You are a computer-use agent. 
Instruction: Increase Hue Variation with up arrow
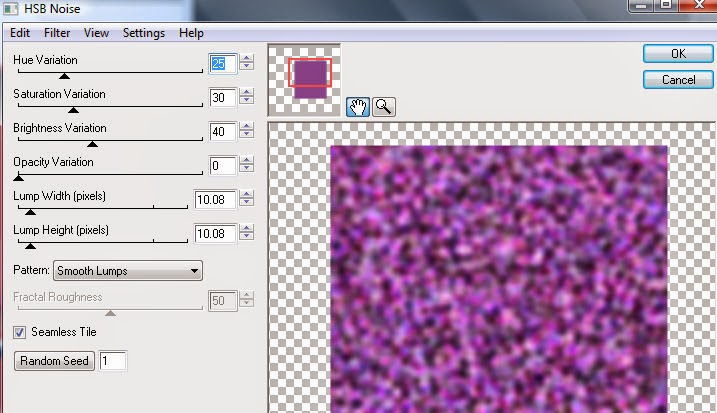[x=246, y=58]
